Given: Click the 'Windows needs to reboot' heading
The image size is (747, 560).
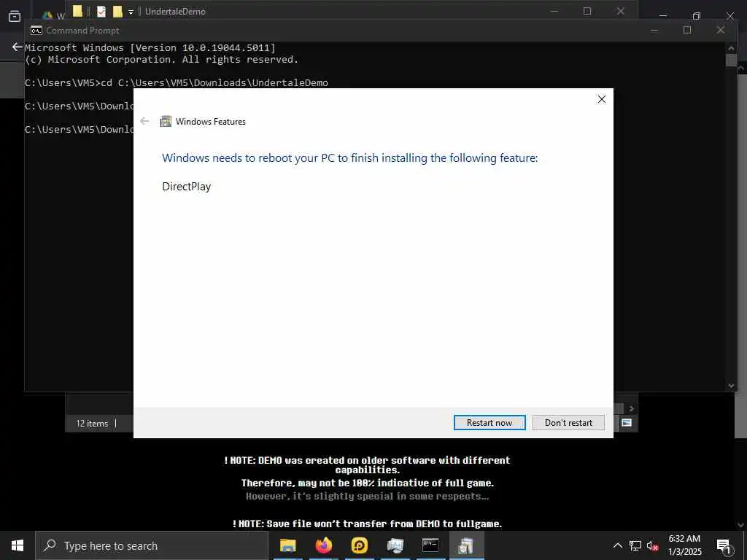Looking at the screenshot, I should (349, 158).
